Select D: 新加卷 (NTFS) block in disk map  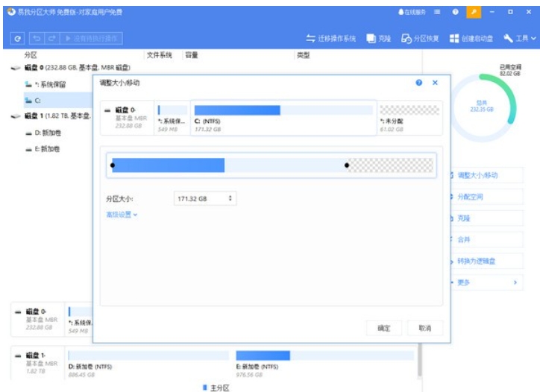[148, 364]
